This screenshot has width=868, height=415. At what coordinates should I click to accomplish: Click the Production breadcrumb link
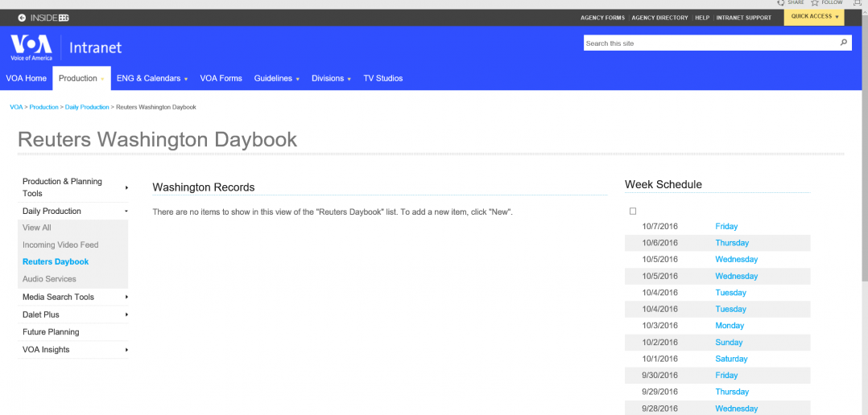(43, 107)
